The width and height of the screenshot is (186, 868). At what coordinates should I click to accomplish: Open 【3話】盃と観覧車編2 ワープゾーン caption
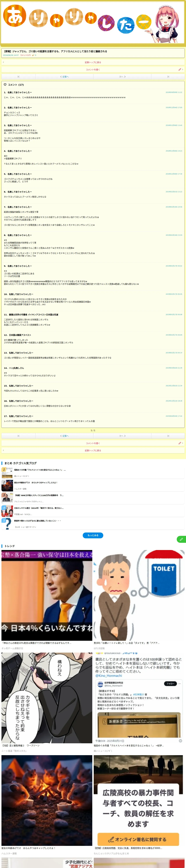tap(21, 746)
